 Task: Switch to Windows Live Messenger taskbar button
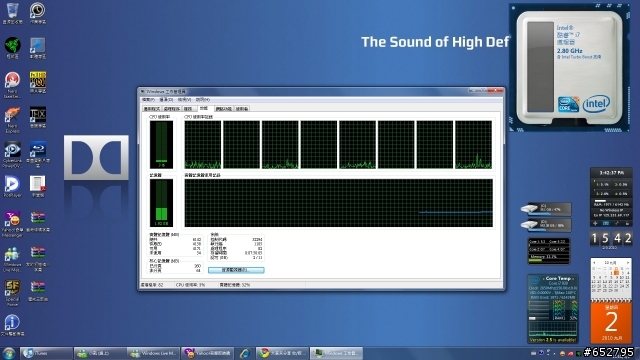click(153, 353)
